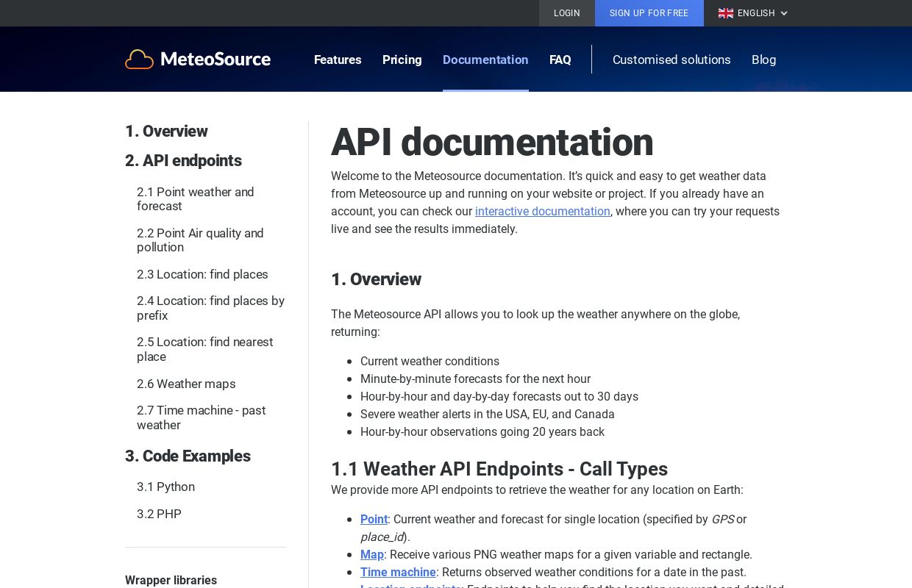Open 2.3 Location: find places

point(202,274)
